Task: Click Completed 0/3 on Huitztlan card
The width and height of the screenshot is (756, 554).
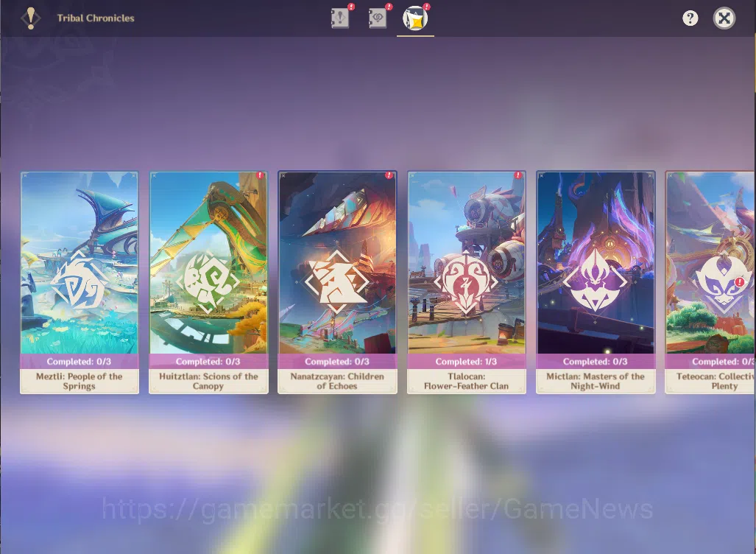Action: pyautogui.click(x=208, y=362)
